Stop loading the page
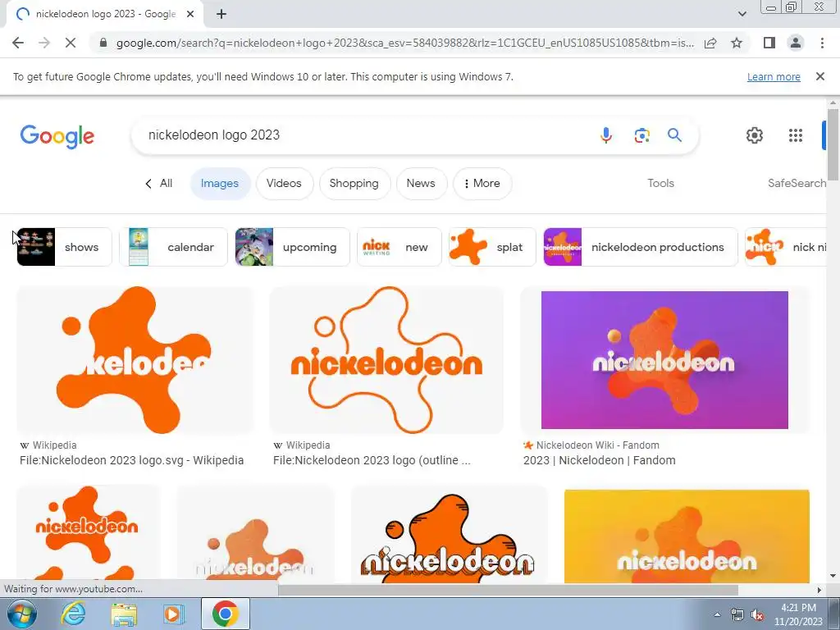This screenshot has width=840, height=630. (71, 43)
